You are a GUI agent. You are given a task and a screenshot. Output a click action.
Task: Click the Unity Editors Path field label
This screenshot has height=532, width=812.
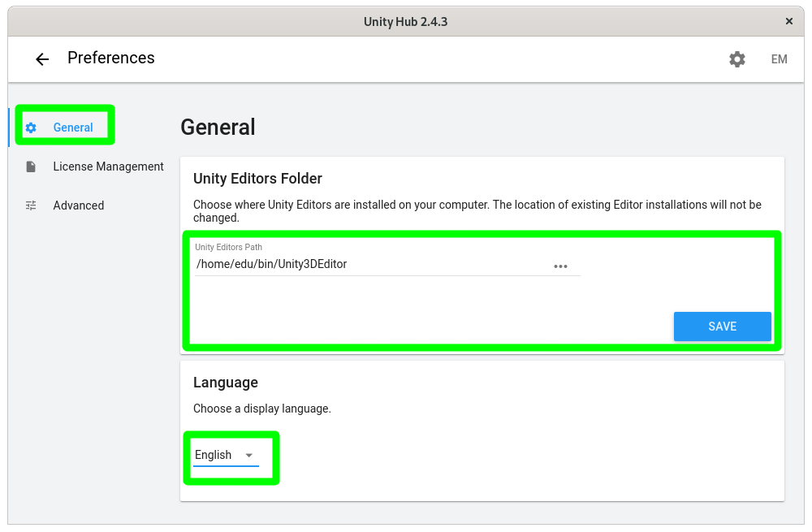click(228, 247)
